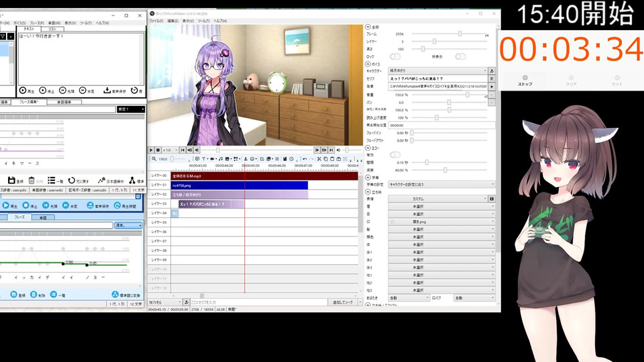This screenshot has width=644, height=362.
Task: Click the フレーム frame slider handle
Action: click(x=460, y=34)
